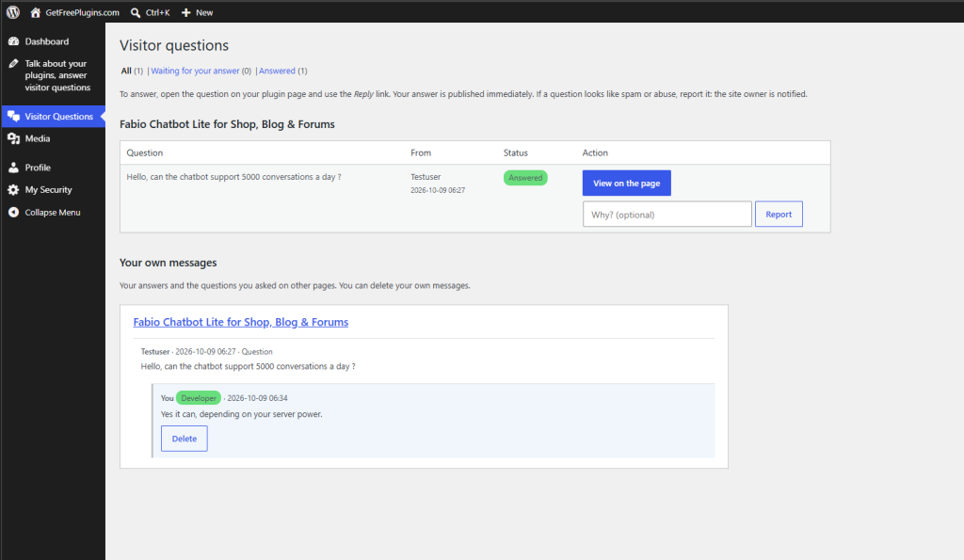Click the From column header

pos(421,153)
